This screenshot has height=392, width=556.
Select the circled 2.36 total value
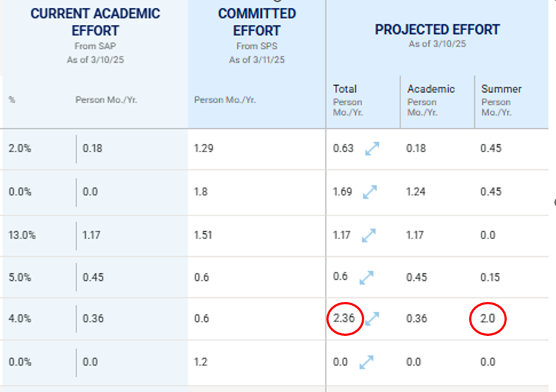click(344, 318)
